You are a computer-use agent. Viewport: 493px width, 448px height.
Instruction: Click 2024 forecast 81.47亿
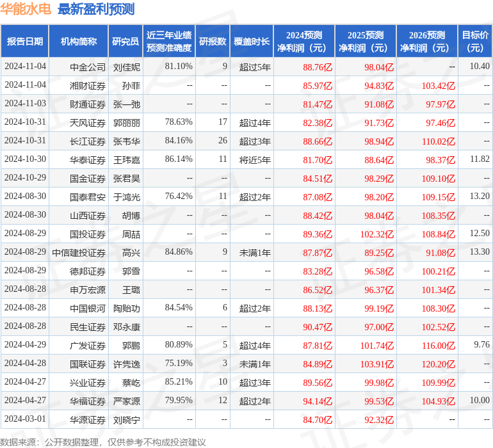click(x=318, y=104)
